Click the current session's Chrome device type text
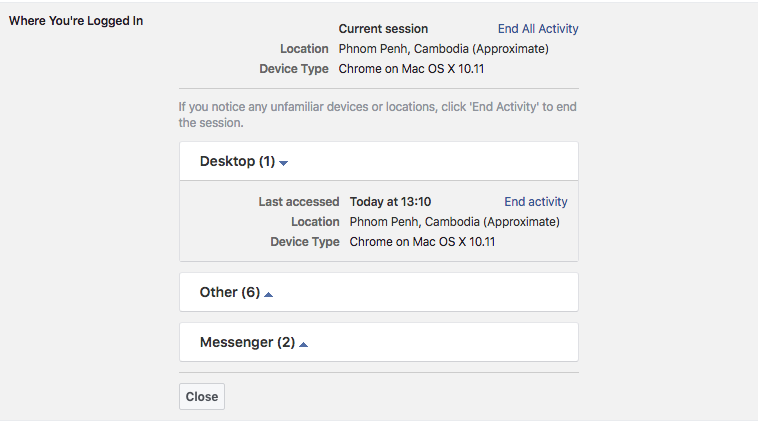This screenshot has width=760, height=429. pos(411,69)
